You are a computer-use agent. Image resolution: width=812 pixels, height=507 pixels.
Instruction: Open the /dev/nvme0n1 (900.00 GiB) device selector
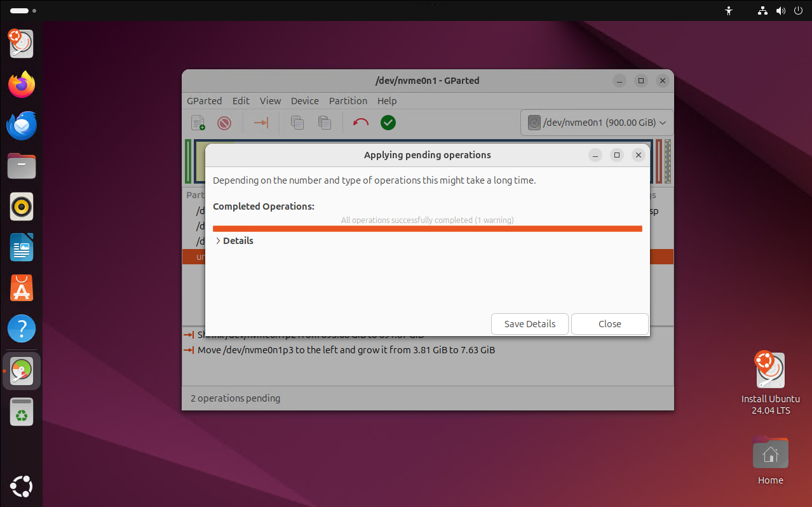coord(597,123)
